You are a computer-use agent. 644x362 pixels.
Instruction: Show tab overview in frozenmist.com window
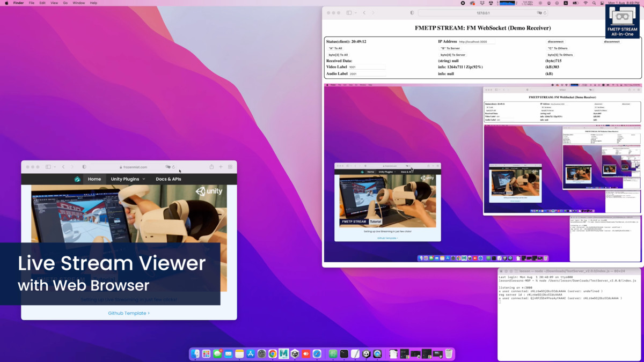[x=230, y=167]
